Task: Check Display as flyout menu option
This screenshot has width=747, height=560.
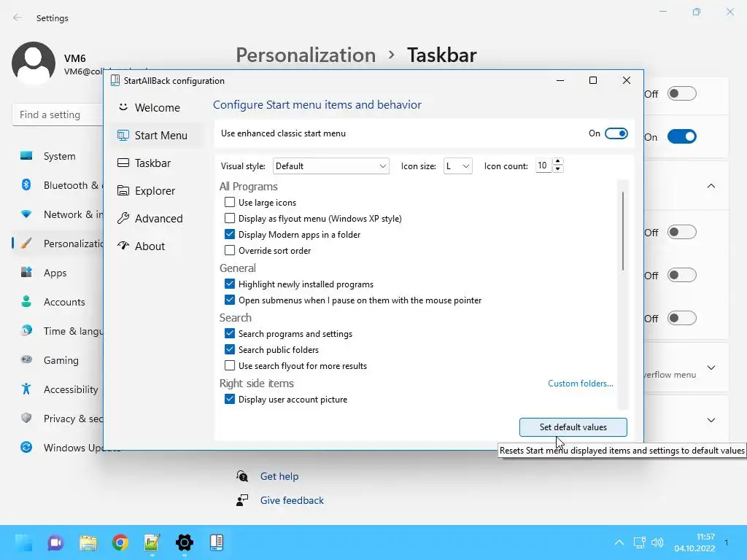Action: [x=230, y=219]
